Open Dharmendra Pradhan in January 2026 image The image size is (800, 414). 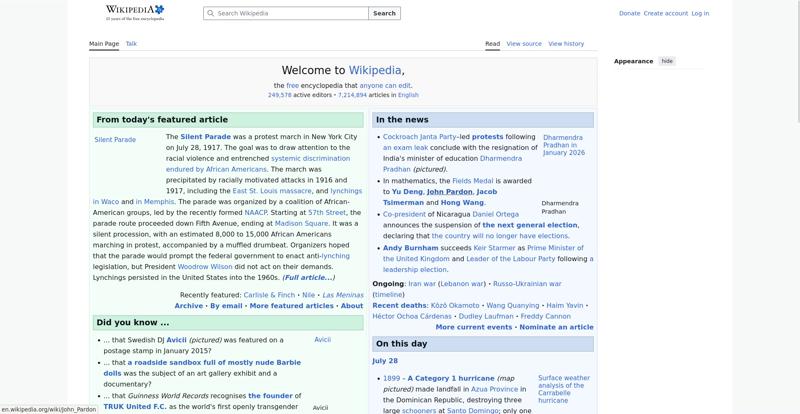pos(564,145)
